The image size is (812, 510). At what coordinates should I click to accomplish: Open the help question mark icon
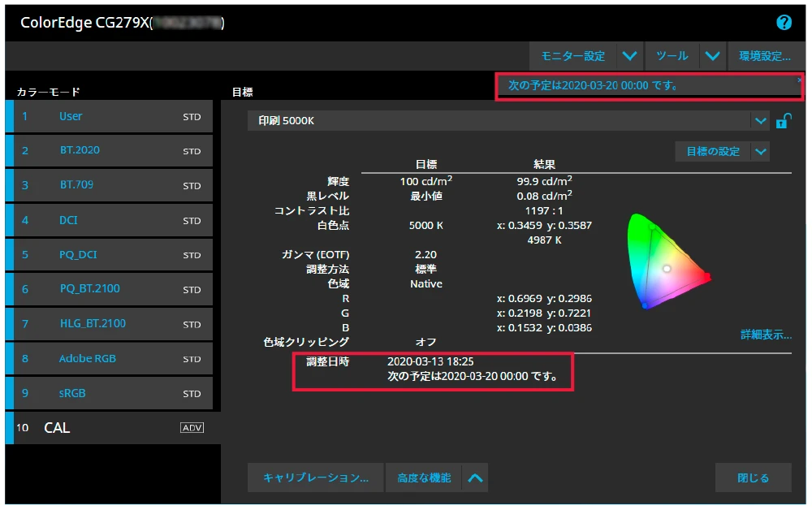click(x=784, y=22)
